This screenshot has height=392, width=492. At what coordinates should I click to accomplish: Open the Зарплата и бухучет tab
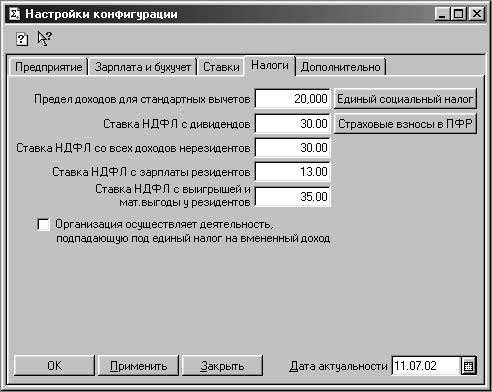pos(143,67)
